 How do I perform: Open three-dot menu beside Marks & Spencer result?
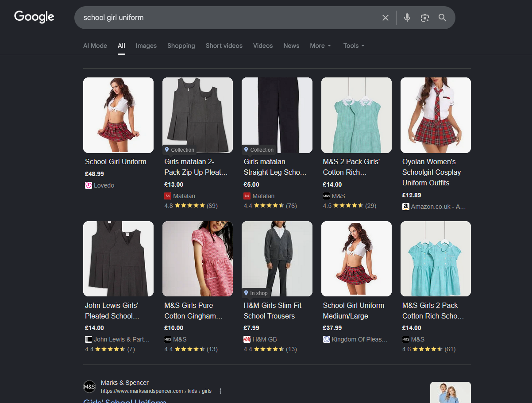click(x=220, y=391)
